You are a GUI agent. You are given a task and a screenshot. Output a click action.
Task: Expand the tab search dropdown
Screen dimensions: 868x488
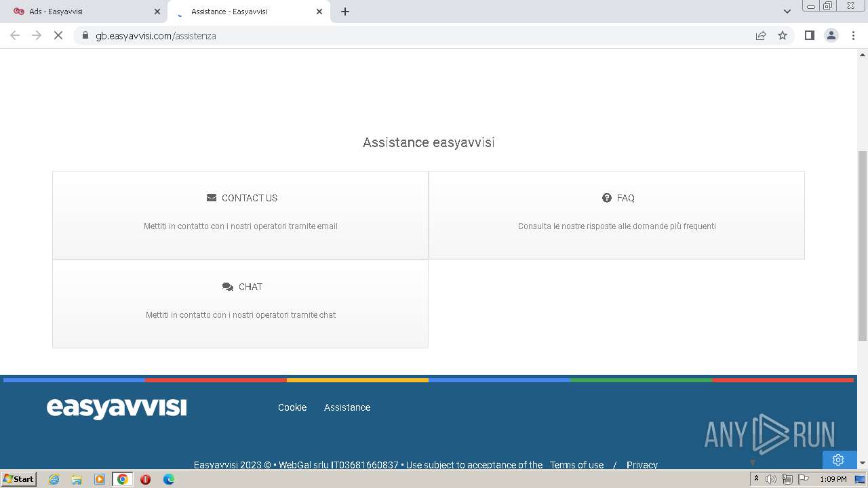point(787,12)
